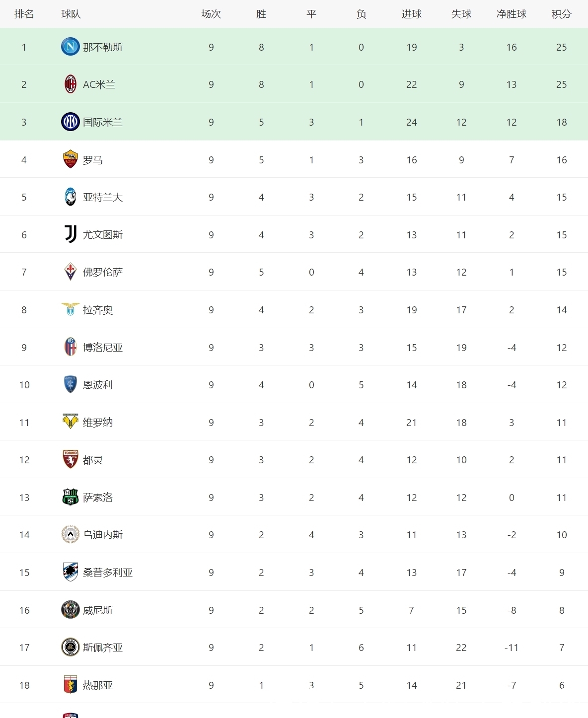Click the 斯佩齐亚 team name
The height and width of the screenshot is (718, 588).
(103, 647)
